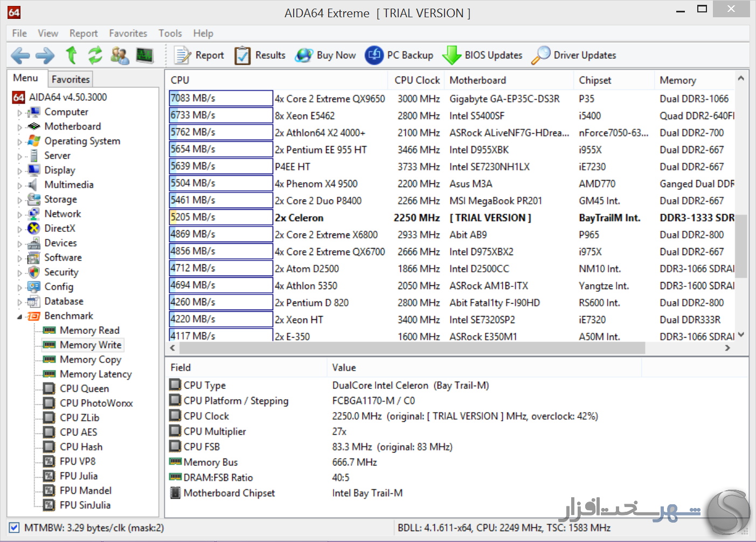
Task: Collapse the Benchmark tree node
Action: 20,317
